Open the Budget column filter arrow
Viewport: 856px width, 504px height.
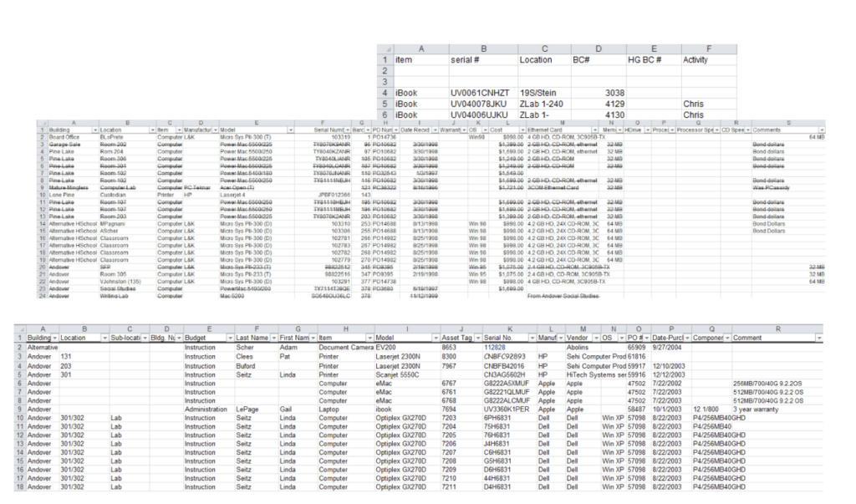[231, 339]
